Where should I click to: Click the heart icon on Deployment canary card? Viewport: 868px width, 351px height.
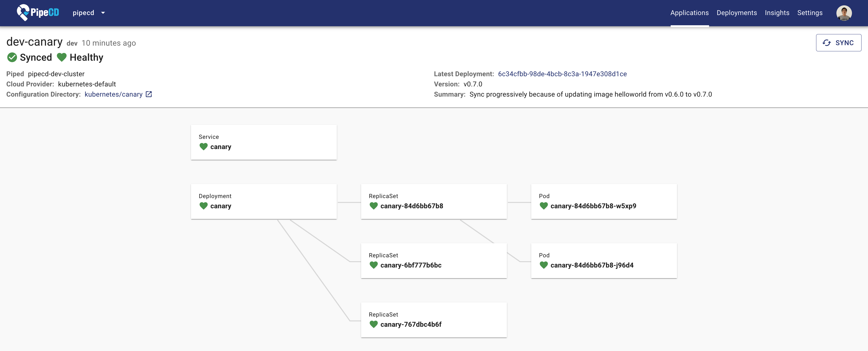point(204,206)
